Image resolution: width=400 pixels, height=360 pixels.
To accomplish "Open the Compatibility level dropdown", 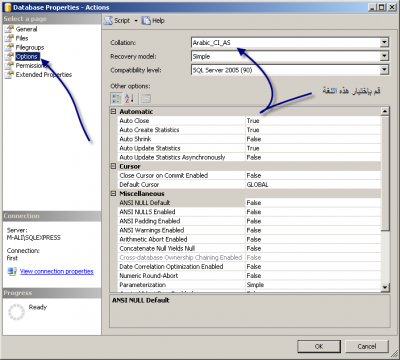I will pyautogui.click(x=384, y=70).
